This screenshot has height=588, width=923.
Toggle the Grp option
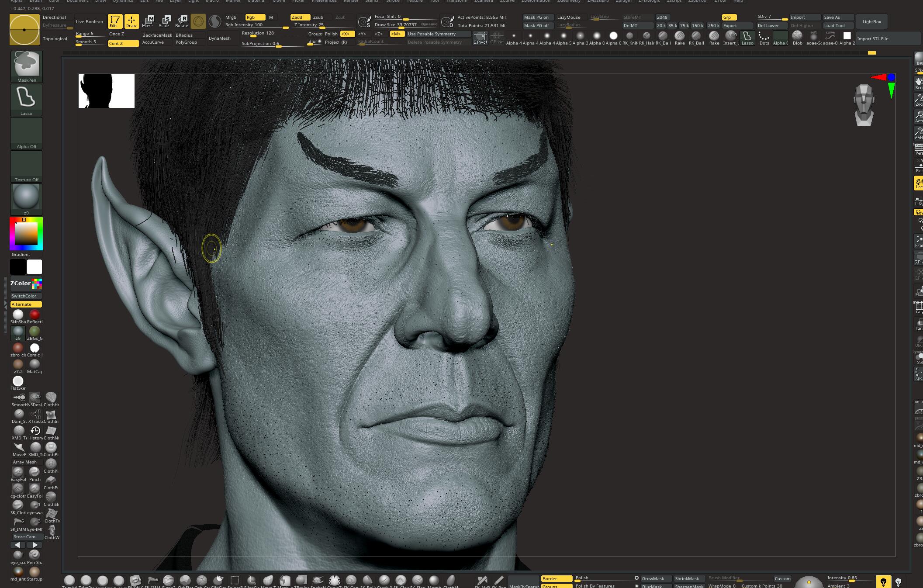point(729,17)
